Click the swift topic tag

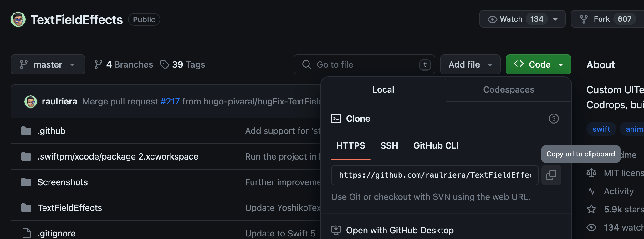601,129
